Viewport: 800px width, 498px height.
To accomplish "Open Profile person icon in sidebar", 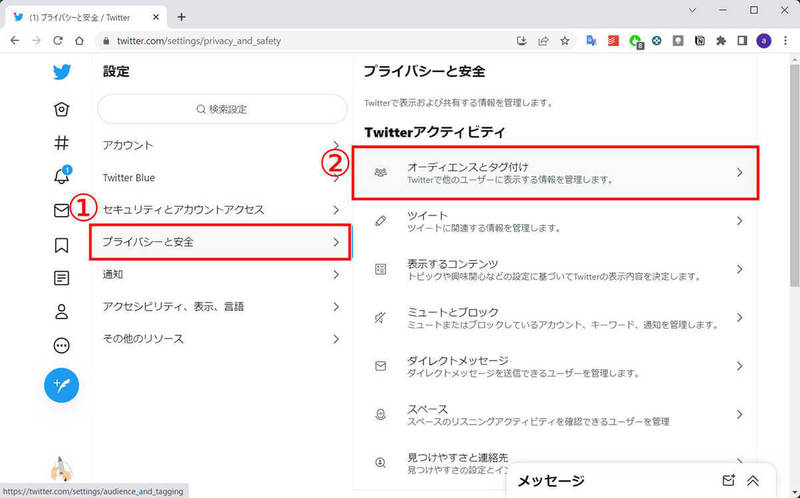I will 62,312.
